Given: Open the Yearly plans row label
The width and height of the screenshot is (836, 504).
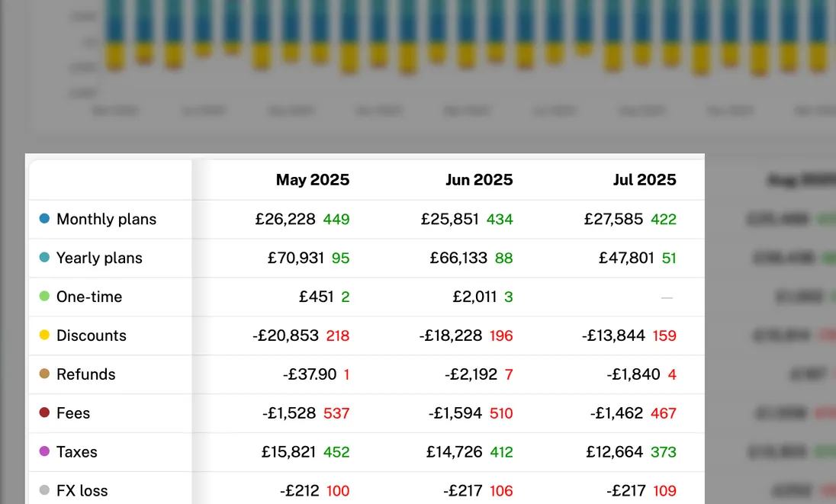Looking at the screenshot, I should coord(99,258).
